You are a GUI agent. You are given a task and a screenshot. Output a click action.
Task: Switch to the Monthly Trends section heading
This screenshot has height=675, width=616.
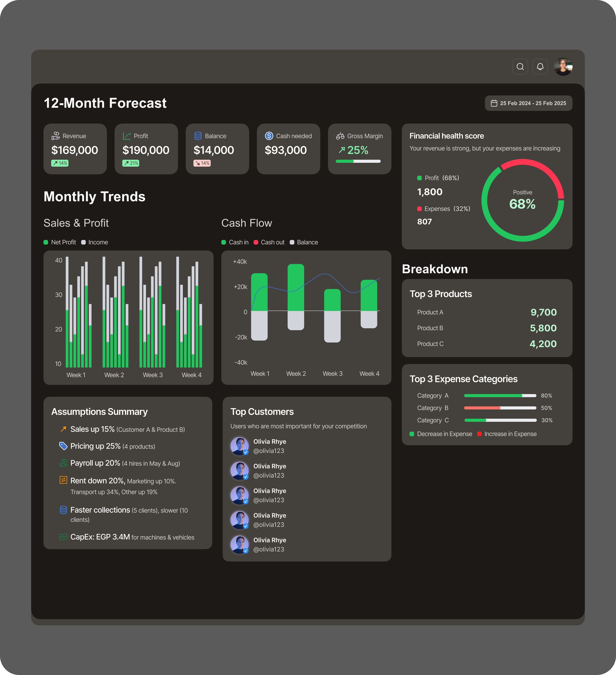pos(95,196)
